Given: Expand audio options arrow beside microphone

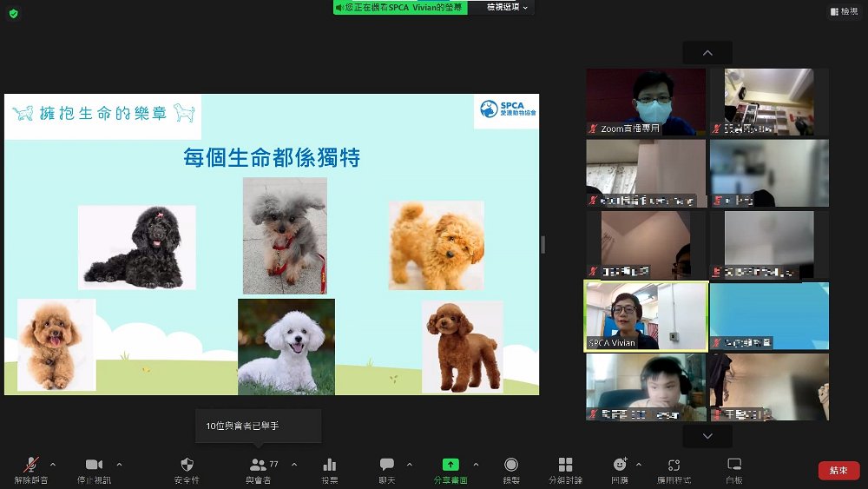Looking at the screenshot, I should [x=53, y=464].
